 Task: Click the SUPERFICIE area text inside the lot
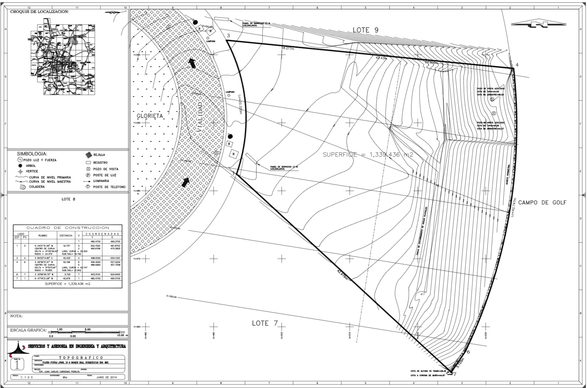368,155
